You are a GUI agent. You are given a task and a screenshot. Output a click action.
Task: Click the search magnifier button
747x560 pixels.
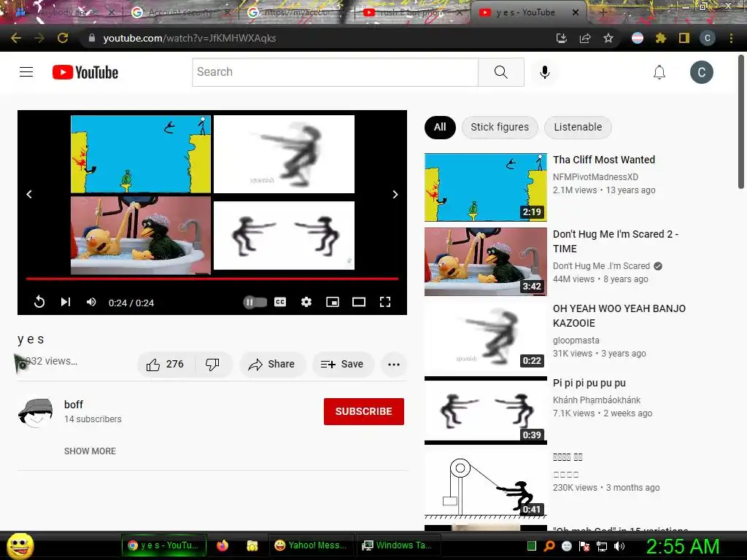500,72
